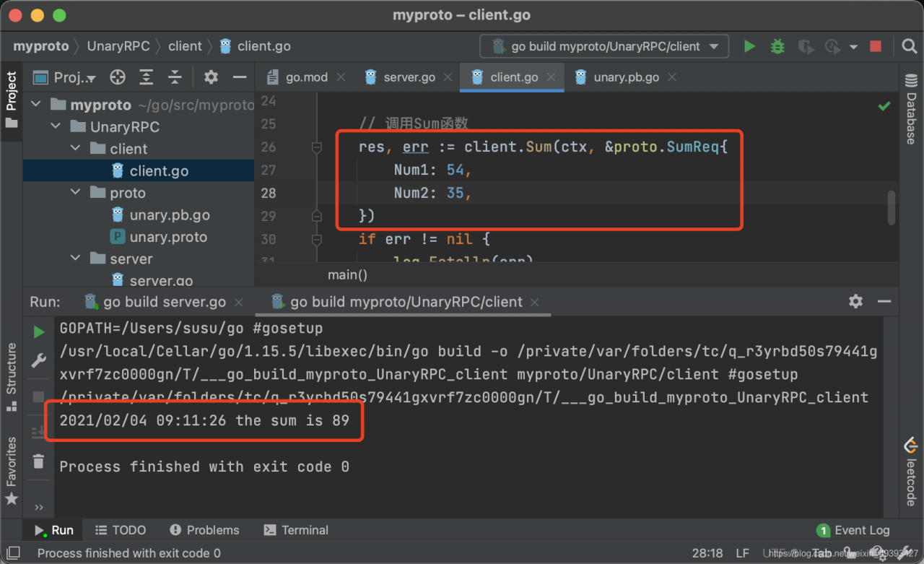Open the Structure side panel
This screenshot has width=924, height=564.
[11, 377]
